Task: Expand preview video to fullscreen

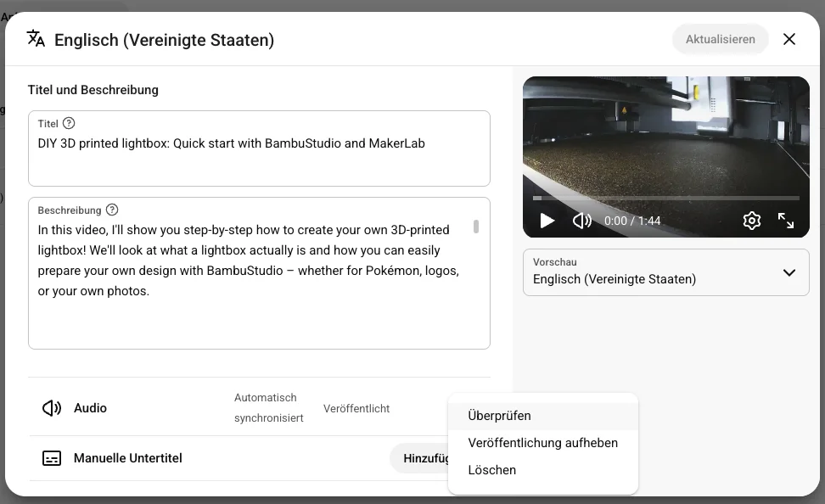Action: 786,221
